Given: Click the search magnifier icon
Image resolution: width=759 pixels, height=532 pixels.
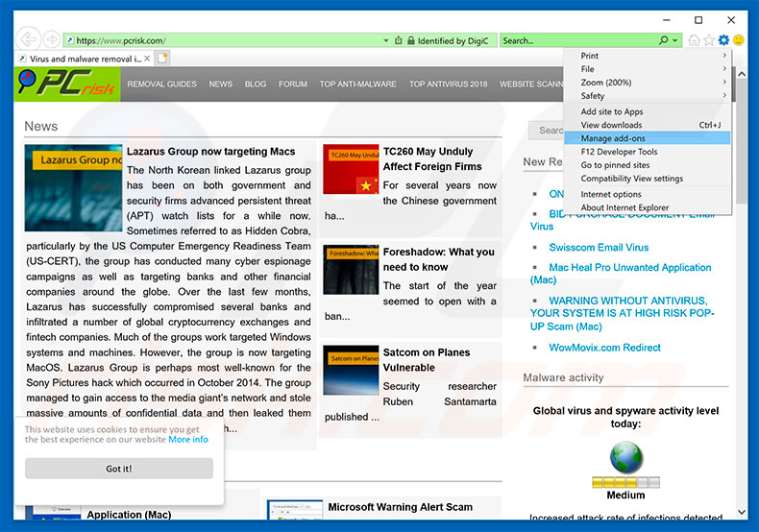Looking at the screenshot, I should 663,40.
